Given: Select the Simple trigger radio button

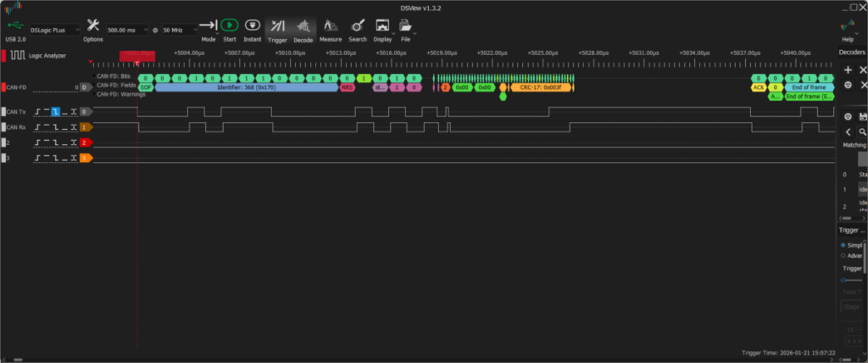Looking at the screenshot, I should pyautogui.click(x=842, y=245).
